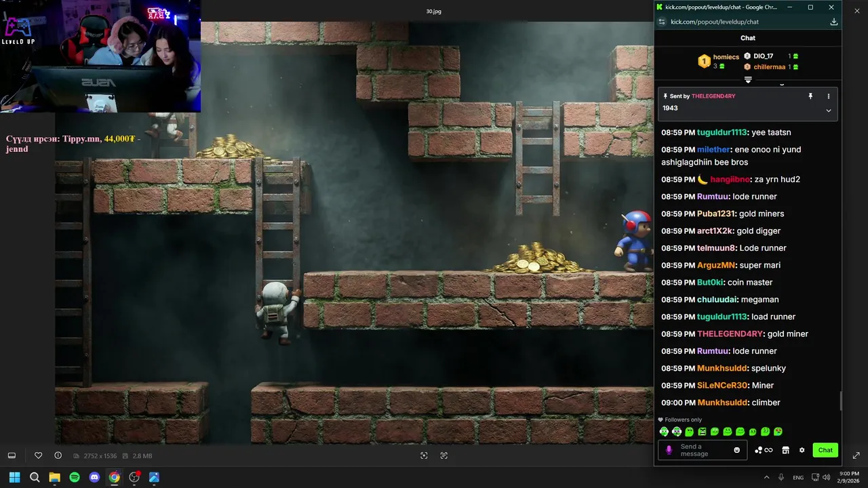Click the zoom-to-fit icon in photo viewer
868x488 pixels.
coord(424,455)
